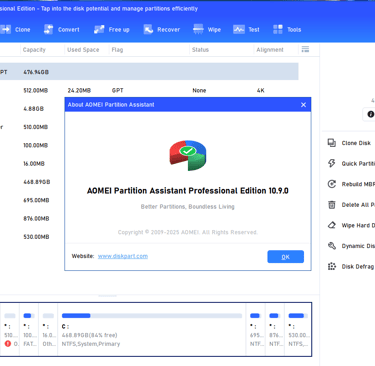
Task: Click the Dynamic Disk icon
Action: (332, 246)
